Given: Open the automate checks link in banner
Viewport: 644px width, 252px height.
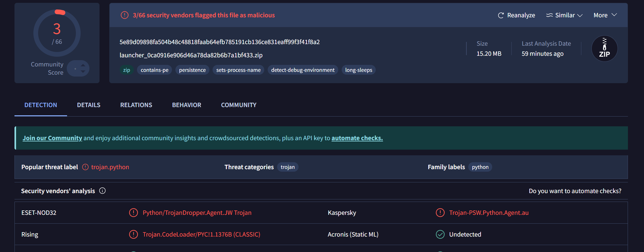Looking at the screenshot, I should pyautogui.click(x=357, y=138).
